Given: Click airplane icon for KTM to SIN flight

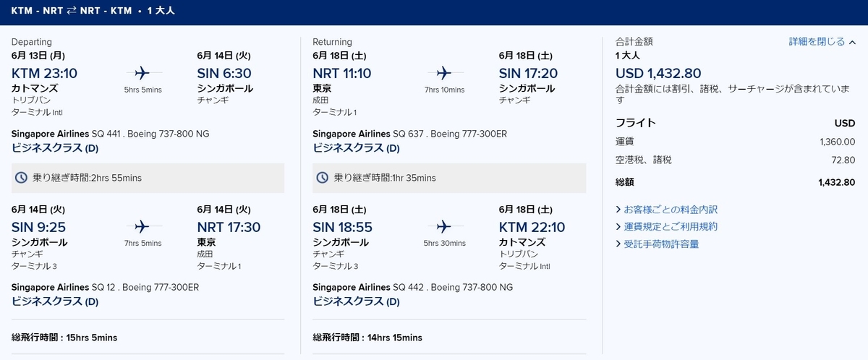Looking at the screenshot, I should tap(142, 73).
